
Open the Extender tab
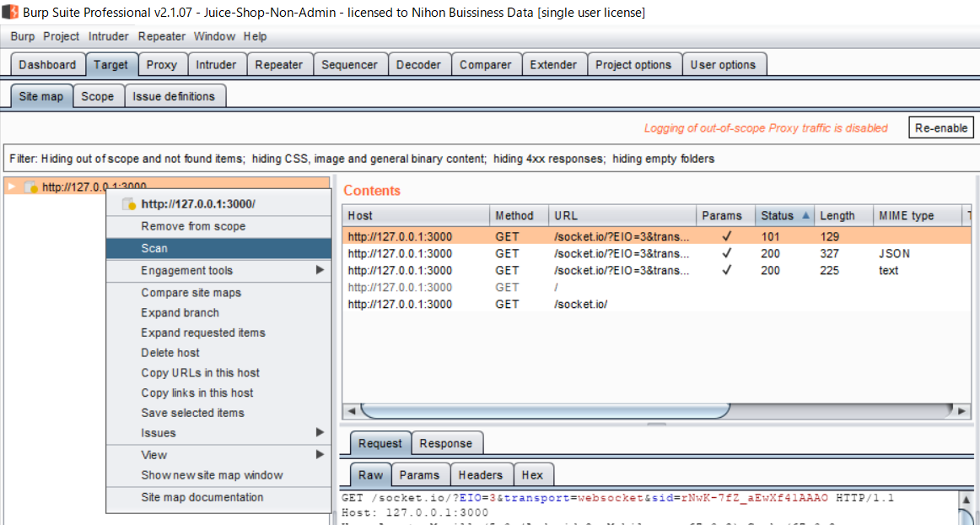553,64
